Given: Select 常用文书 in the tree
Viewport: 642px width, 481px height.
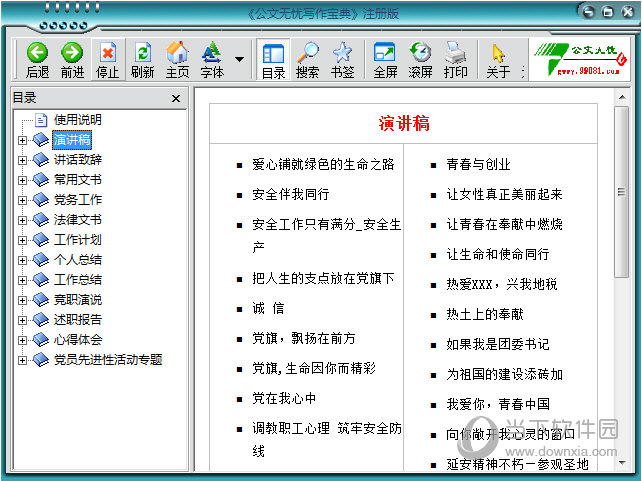Looking at the screenshot, I should click(x=78, y=180).
